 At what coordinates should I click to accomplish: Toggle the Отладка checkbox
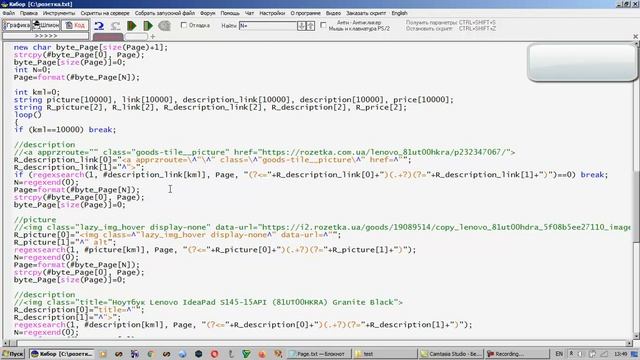click(x=184, y=25)
